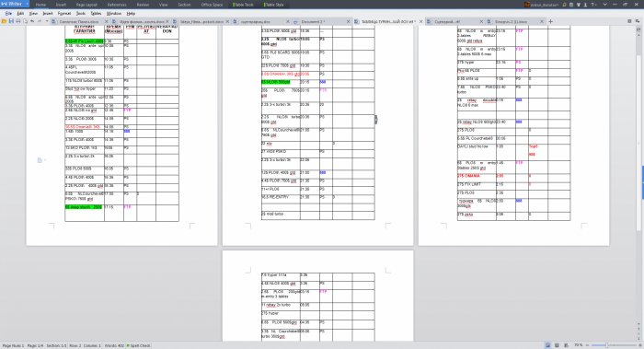Screen dimensions: 644x349
Task: Click the zoom in plus icon at status bar
Action: pos(639,345)
